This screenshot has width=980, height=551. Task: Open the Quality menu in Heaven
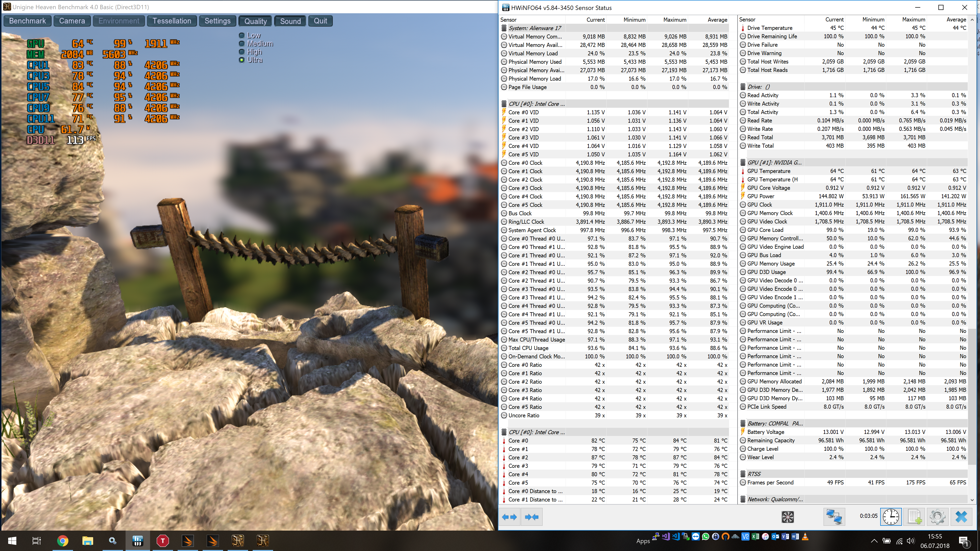point(255,21)
